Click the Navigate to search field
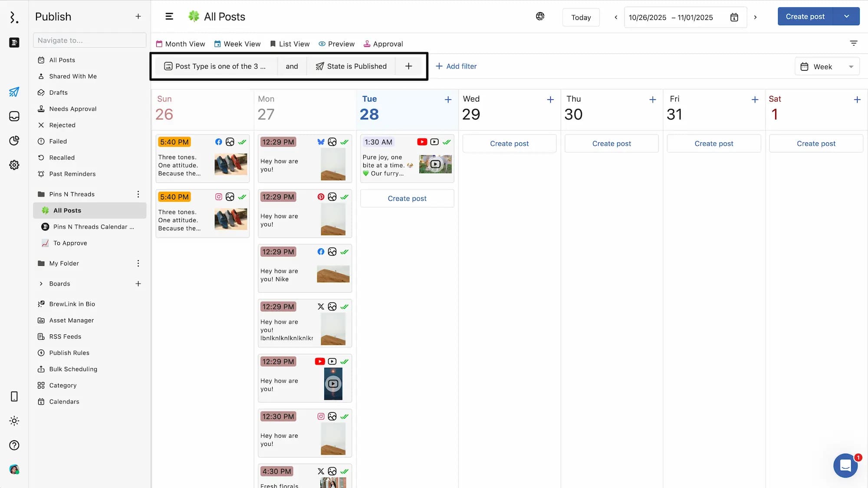The image size is (868, 488). coord(89,40)
